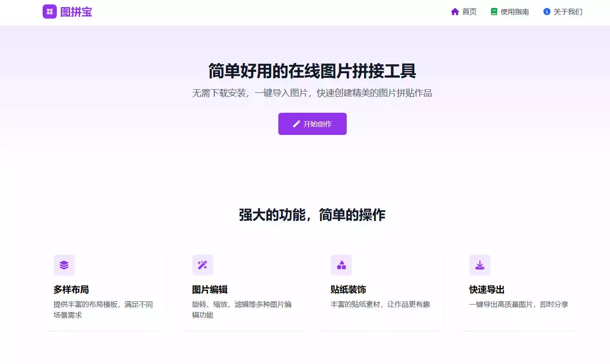Screen dimensions: 610x364
Task: Click the download icon on 快速导出 card
Action: (480, 265)
